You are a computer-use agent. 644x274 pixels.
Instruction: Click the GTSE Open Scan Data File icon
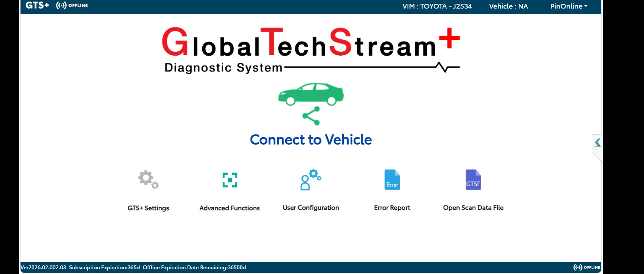[473, 179]
